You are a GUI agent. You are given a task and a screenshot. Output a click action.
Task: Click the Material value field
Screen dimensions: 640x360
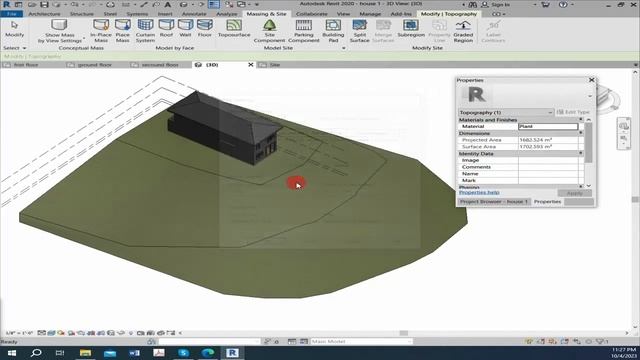point(548,127)
